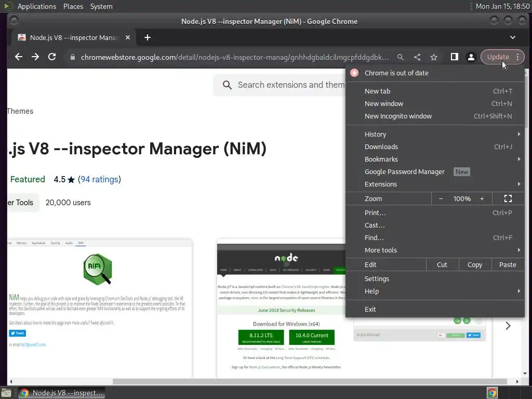Viewport: 532px width, 399px height.
Task: Open the System menu
Action: coord(101,6)
